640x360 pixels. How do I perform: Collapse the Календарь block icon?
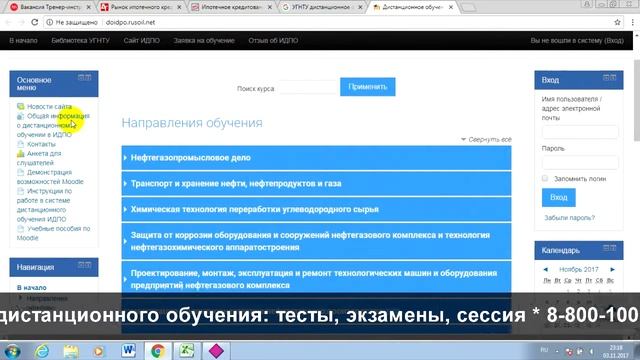point(606,248)
